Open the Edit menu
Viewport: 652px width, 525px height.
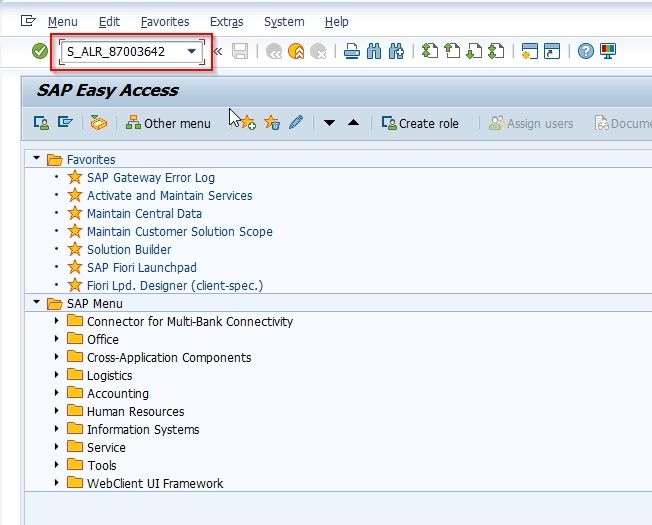pos(109,22)
